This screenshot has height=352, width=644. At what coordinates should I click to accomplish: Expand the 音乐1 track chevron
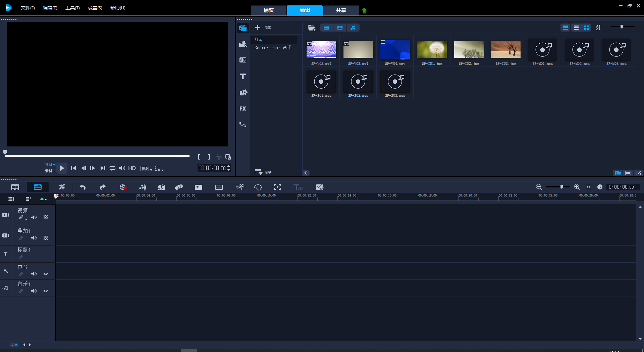pos(46,291)
